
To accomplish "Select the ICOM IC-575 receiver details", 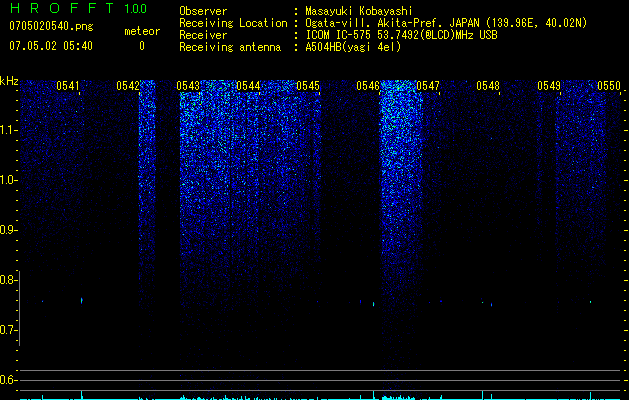I will coord(401,35).
